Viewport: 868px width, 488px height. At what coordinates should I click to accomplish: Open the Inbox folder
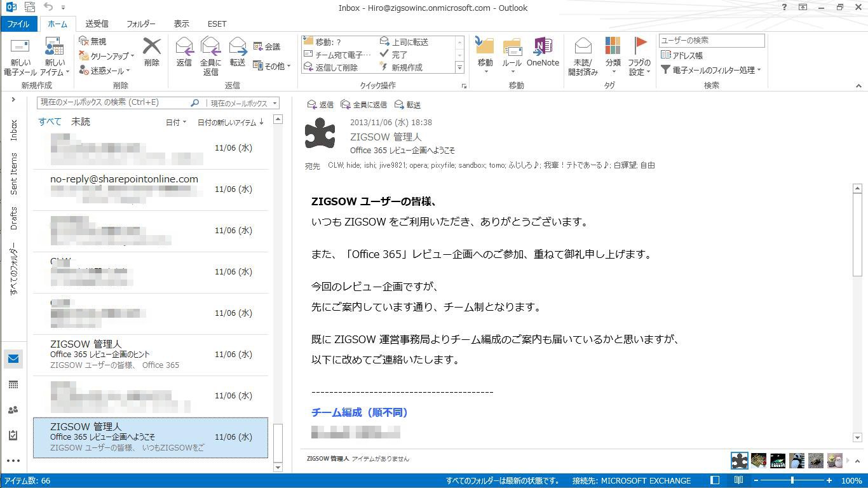point(13,130)
